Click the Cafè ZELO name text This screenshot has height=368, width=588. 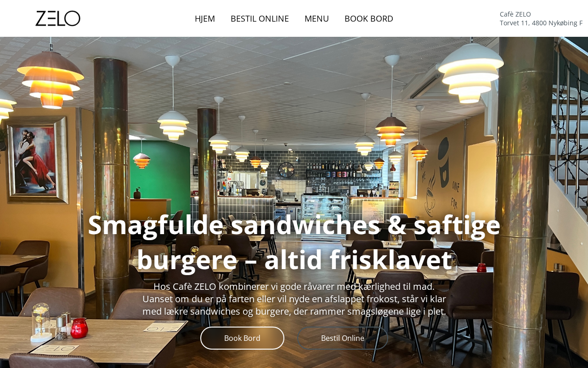(515, 14)
